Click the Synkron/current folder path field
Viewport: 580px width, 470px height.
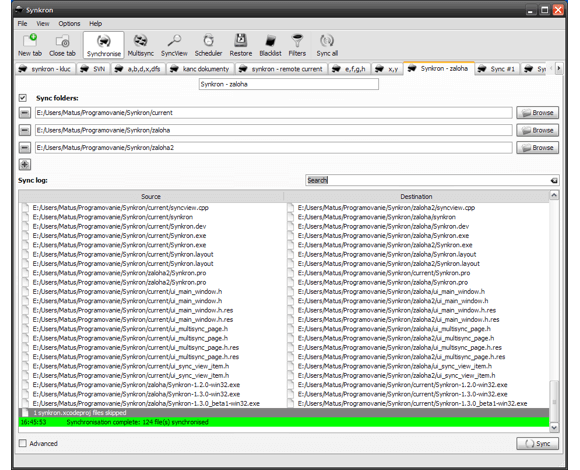[274, 113]
